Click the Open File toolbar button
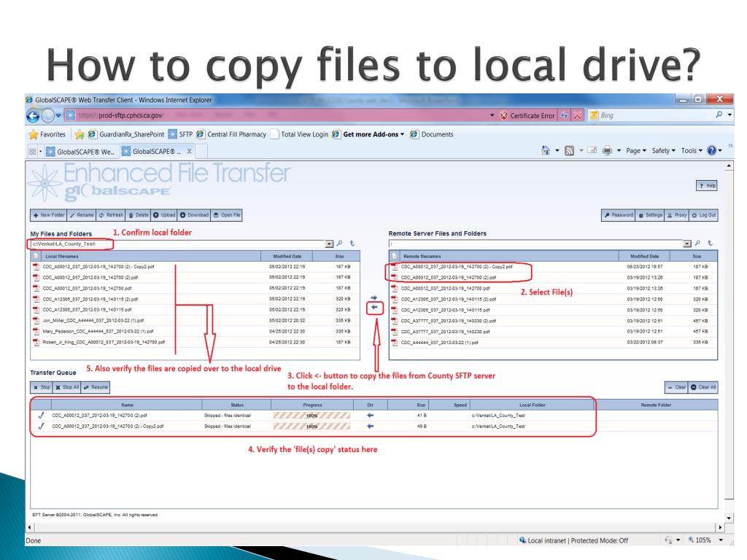Screen dimensions: 747x560 (226, 215)
